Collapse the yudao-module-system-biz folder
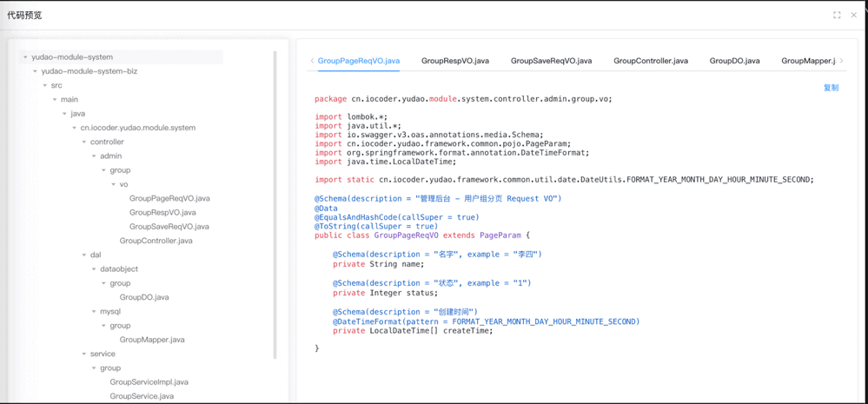The height and width of the screenshot is (404, 868). (x=35, y=71)
